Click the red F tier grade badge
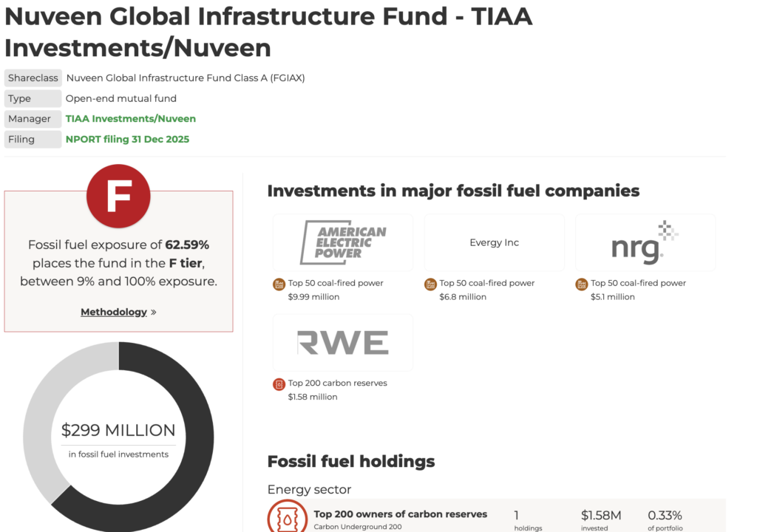This screenshot has height=532, width=757. [118, 196]
